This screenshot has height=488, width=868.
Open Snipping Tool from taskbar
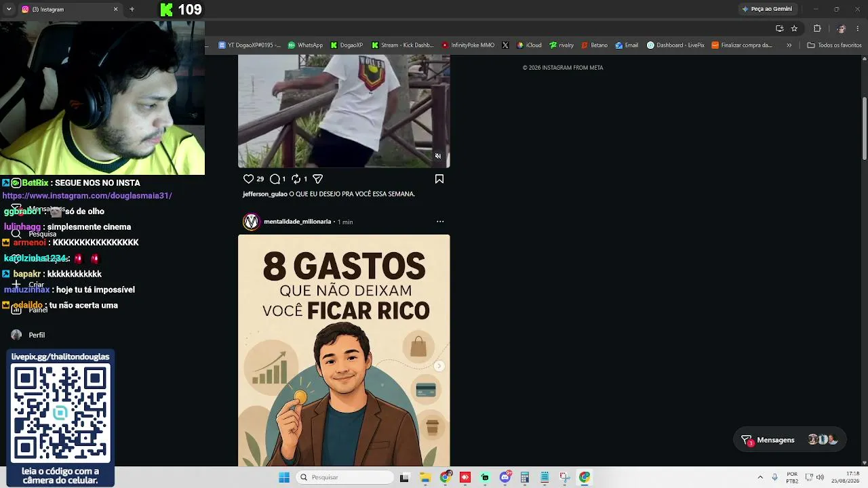point(565,477)
